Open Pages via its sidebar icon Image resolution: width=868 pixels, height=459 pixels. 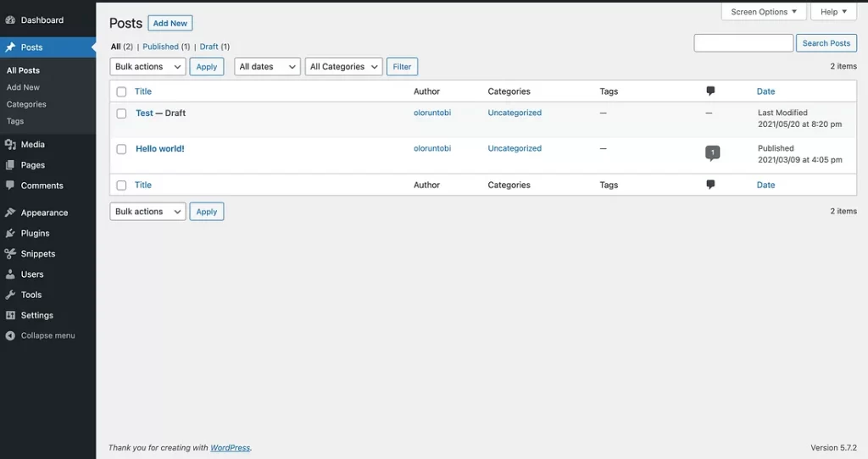coord(10,165)
